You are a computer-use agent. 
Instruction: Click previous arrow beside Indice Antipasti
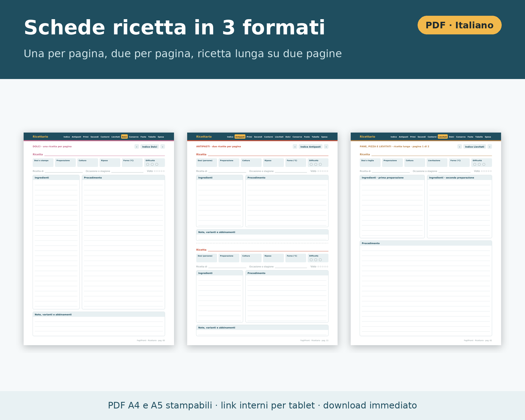(295, 147)
